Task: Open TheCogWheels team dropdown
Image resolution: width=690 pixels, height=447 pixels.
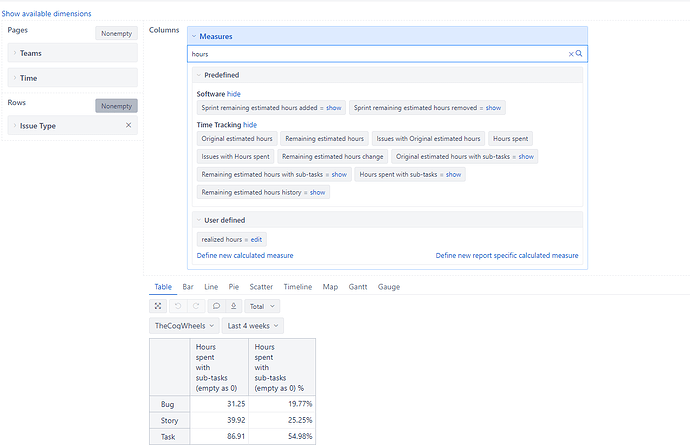Action: [184, 326]
